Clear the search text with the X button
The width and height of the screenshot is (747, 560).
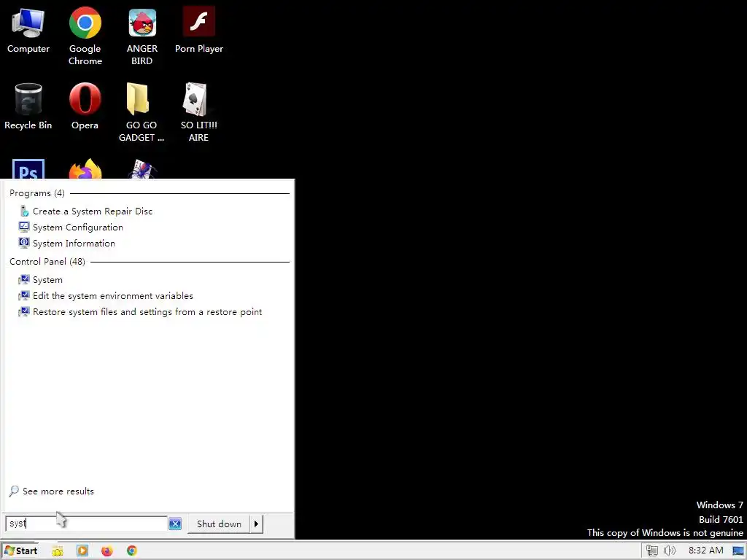tap(175, 524)
